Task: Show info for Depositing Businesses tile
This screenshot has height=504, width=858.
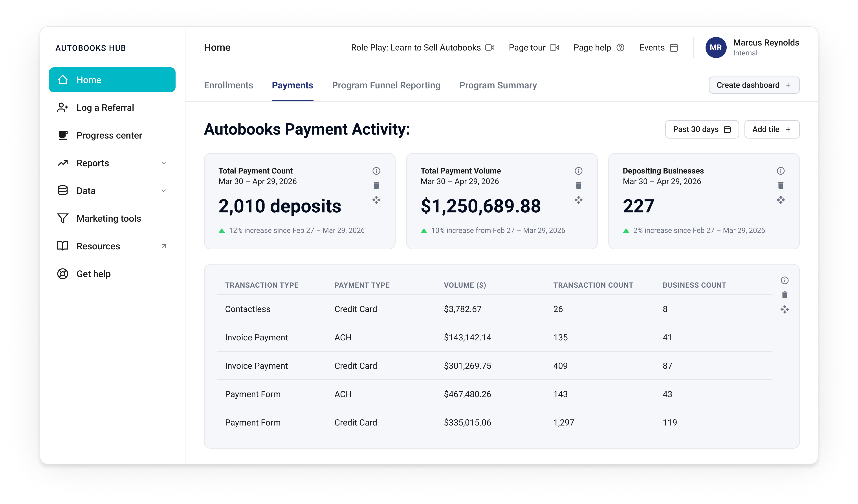Action: pos(780,171)
